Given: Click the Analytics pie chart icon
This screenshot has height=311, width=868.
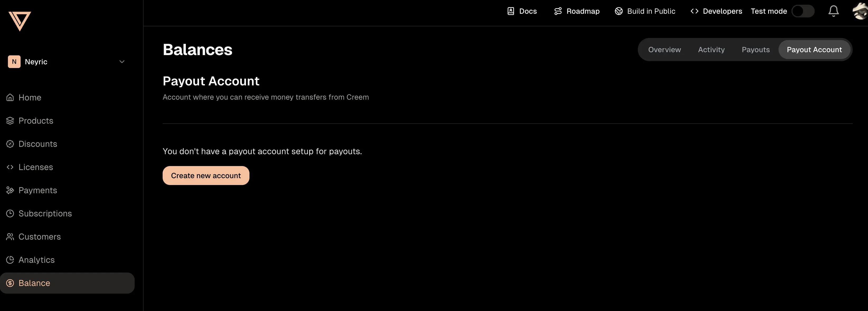Looking at the screenshot, I should 10,260.
